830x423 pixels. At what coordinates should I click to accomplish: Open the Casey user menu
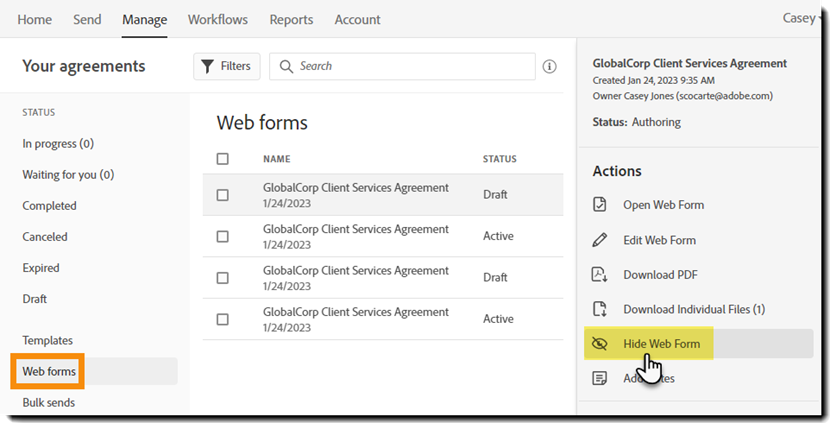(x=800, y=19)
